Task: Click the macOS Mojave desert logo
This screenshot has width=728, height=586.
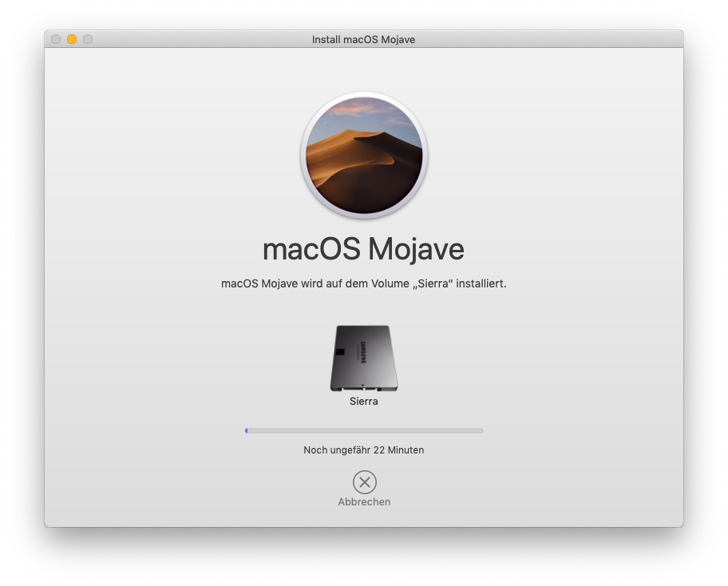Action: click(x=364, y=155)
